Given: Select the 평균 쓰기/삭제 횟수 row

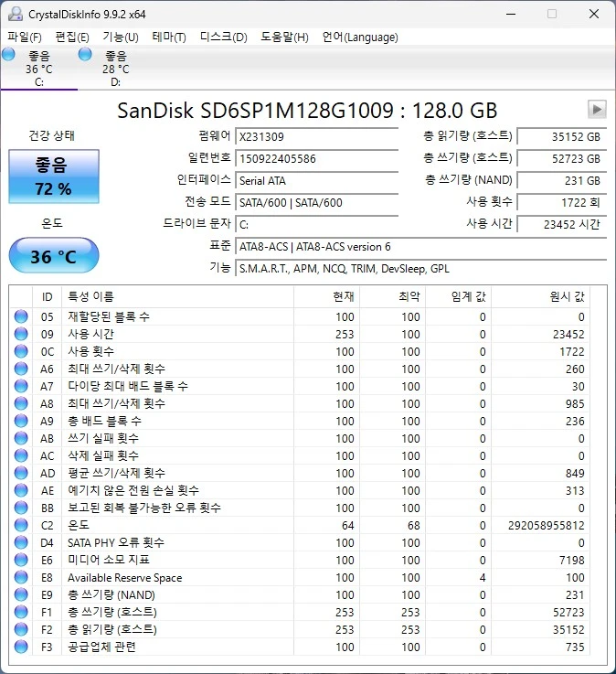Looking at the screenshot, I should 300,473.
